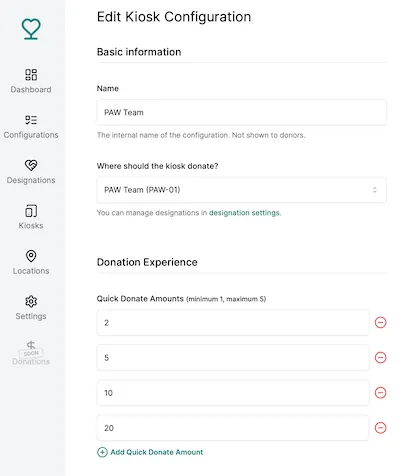
Task: Select the amount field containing 10
Action: [x=233, y=393]
